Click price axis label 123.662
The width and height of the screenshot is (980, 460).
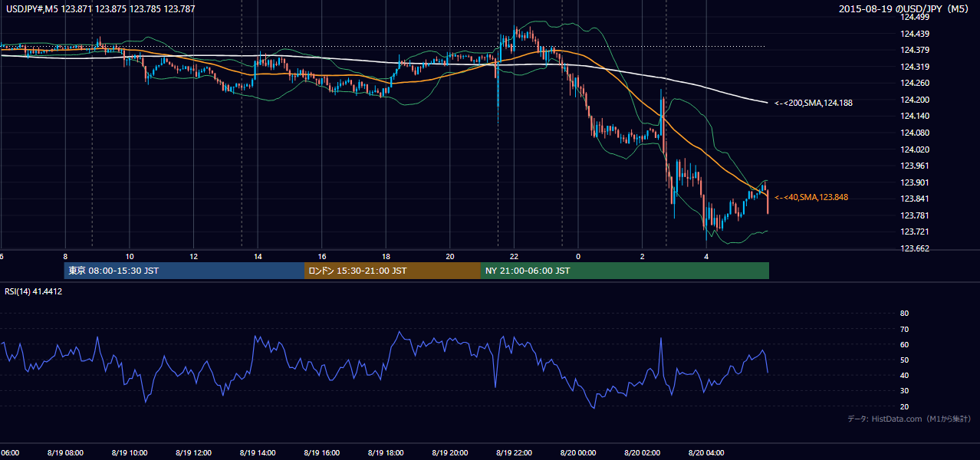[x=914, y=248]
